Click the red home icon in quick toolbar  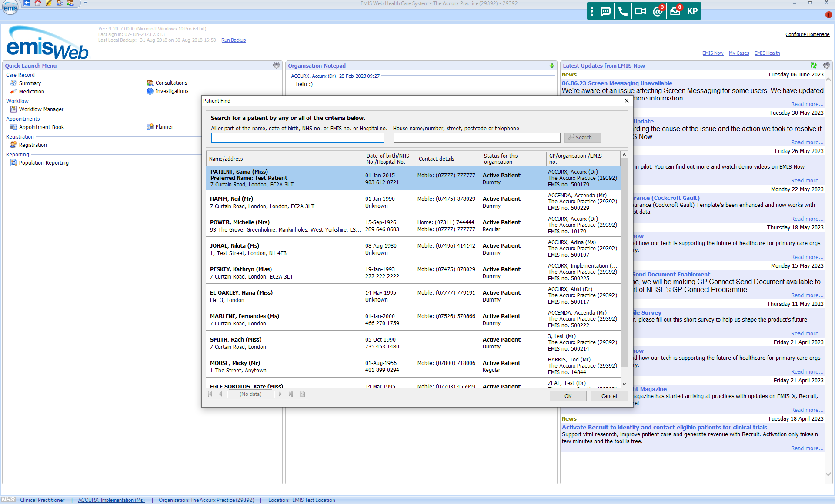click(x=38, y=3)
